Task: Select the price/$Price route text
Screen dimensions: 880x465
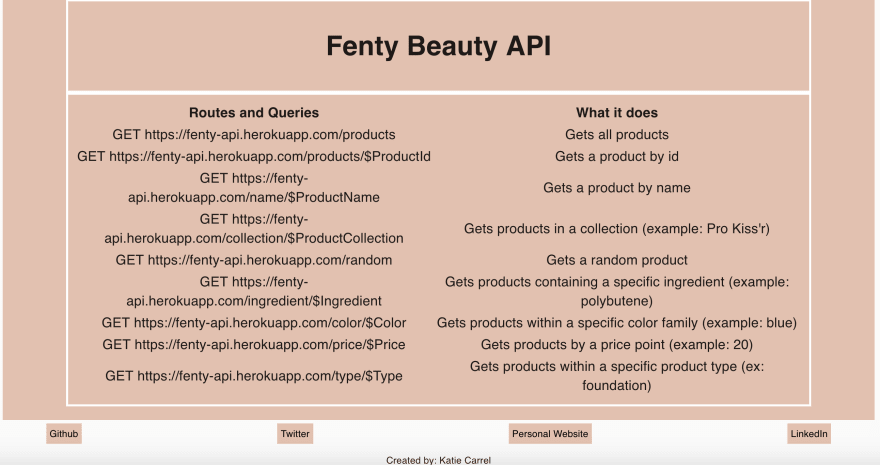Action: [x=254, y=345]
